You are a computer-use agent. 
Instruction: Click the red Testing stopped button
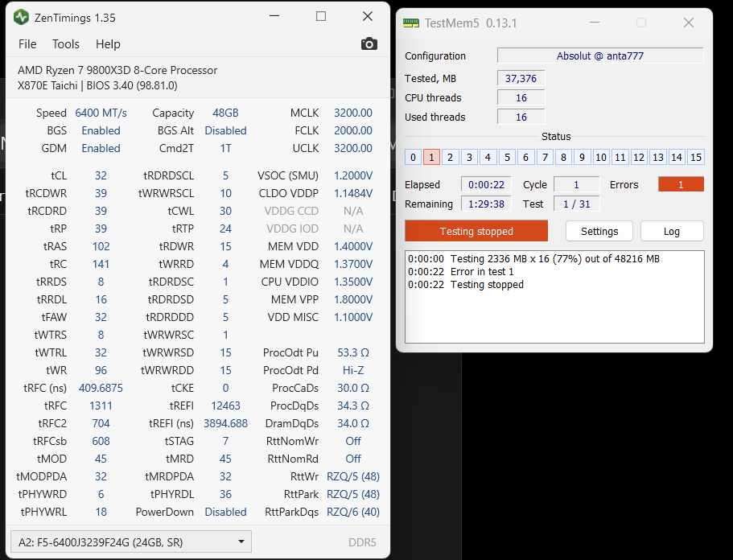[x=476, y=231]
